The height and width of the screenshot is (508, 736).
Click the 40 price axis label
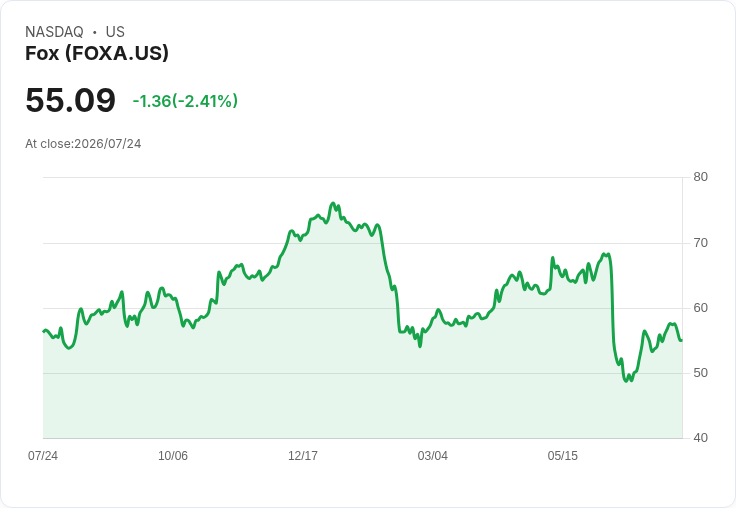(700, 438)
